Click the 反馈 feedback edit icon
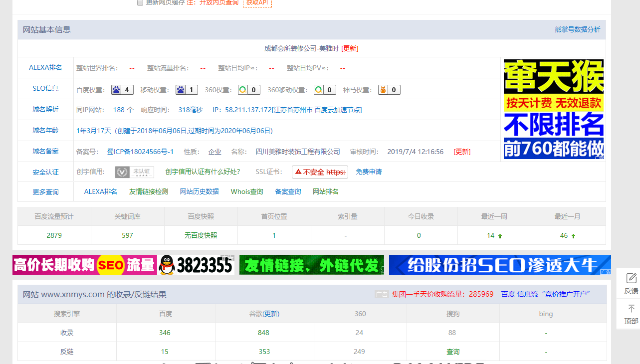640x364 pixels. tap(631, 278)
